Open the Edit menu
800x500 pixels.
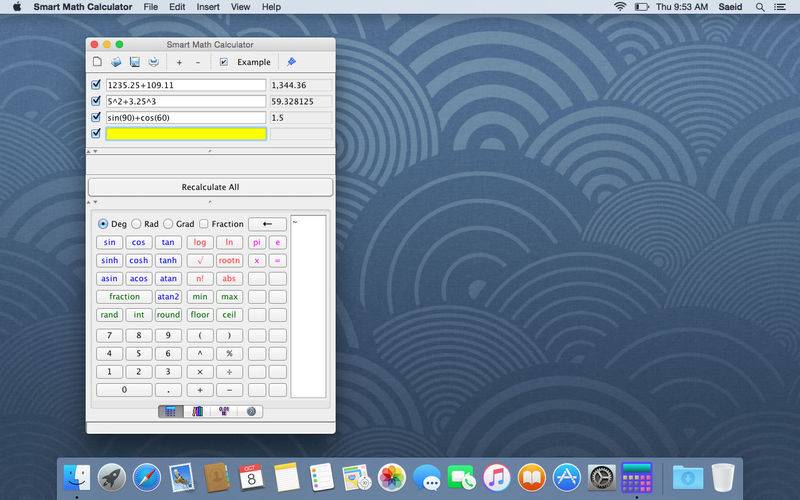point(177,7)
